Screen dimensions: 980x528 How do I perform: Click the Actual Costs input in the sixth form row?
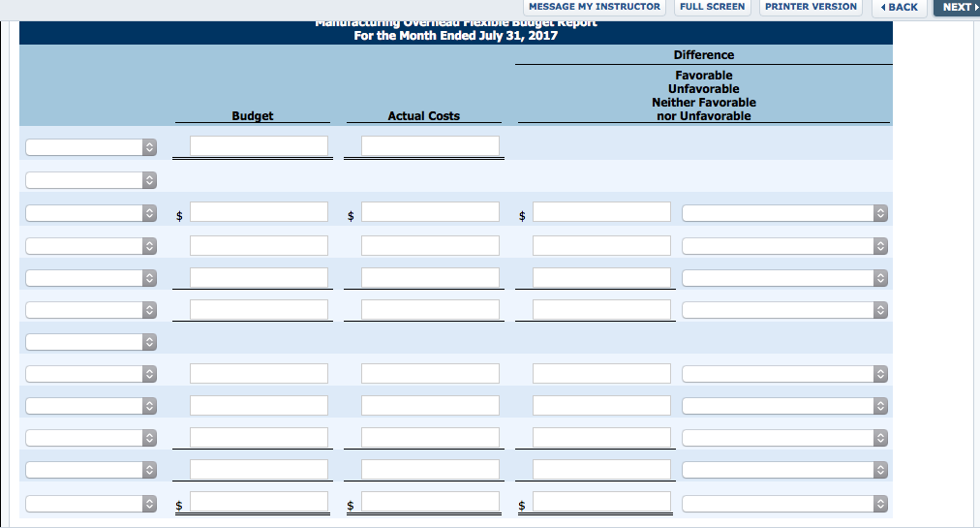tap(430, 309)
